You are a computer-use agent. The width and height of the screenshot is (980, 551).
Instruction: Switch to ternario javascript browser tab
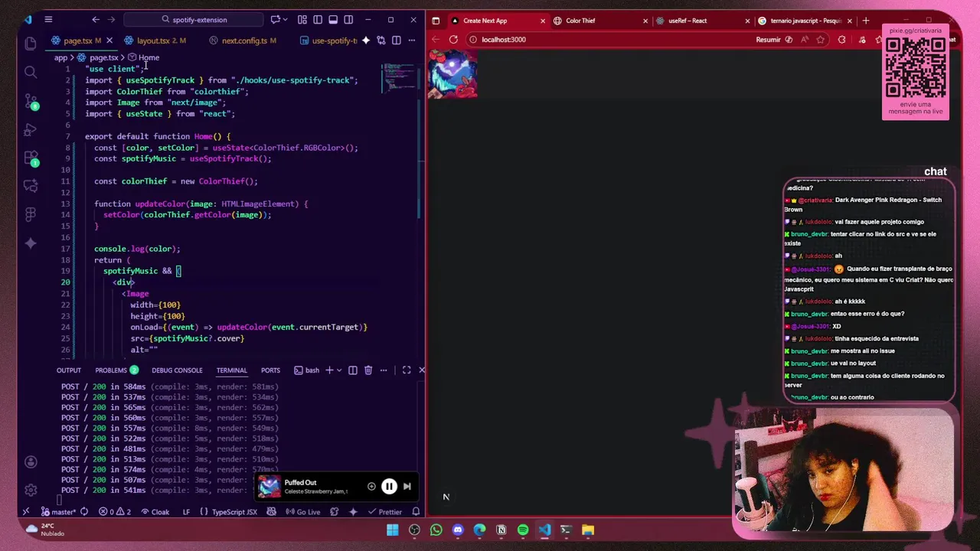(806, 21)
